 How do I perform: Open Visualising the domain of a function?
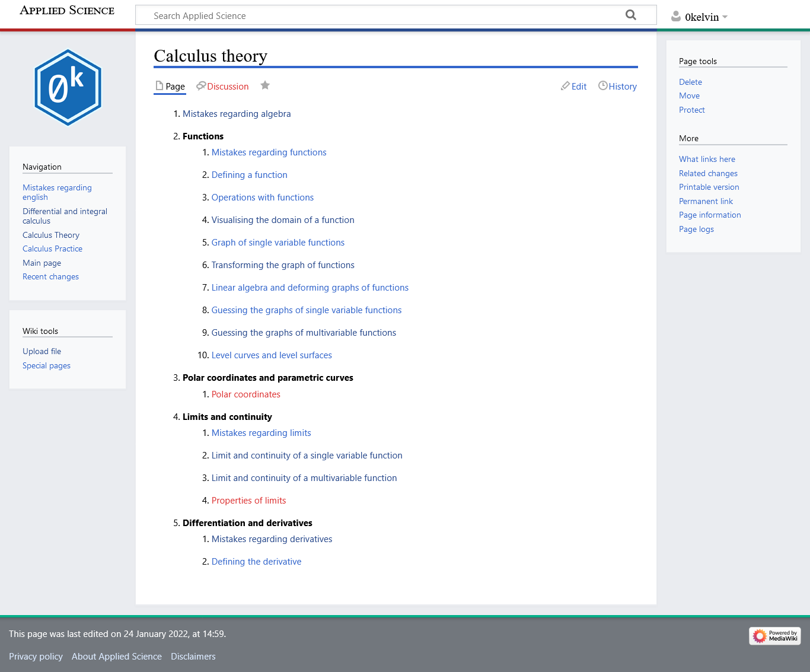283,220
